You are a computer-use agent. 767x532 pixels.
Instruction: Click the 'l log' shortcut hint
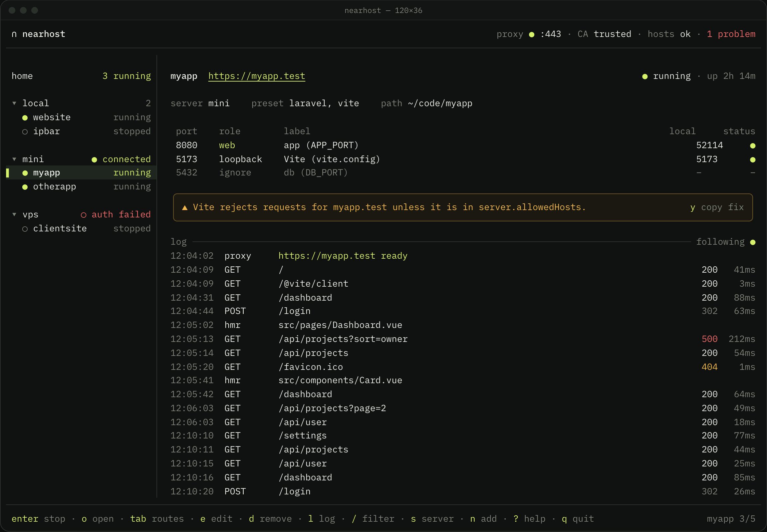(322, 519)
